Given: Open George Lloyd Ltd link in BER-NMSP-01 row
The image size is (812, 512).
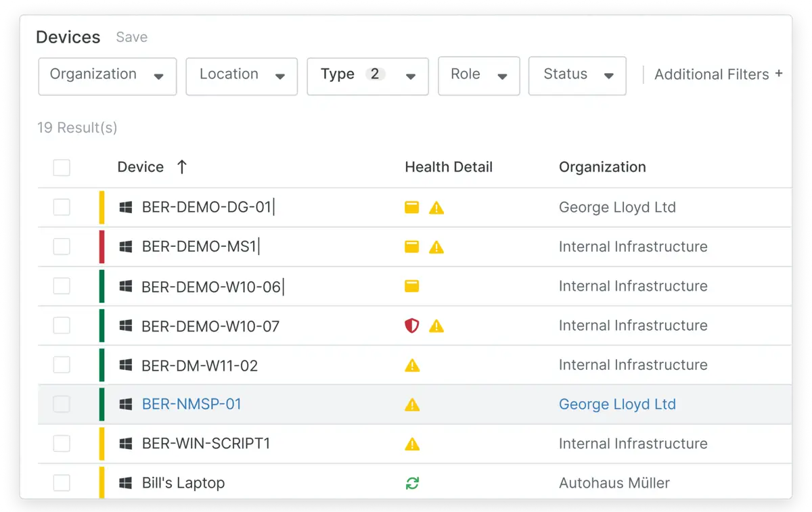Looking at the screenshot, I should (x=617, y=404).
